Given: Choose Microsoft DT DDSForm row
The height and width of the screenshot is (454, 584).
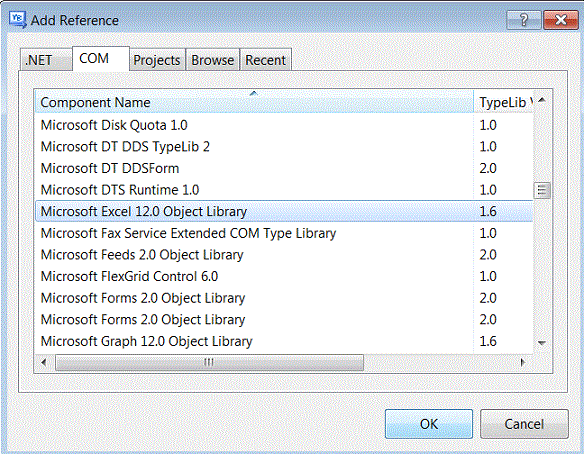Looking at the screenshot, I should pyautogui.click(x=284, y=168).
